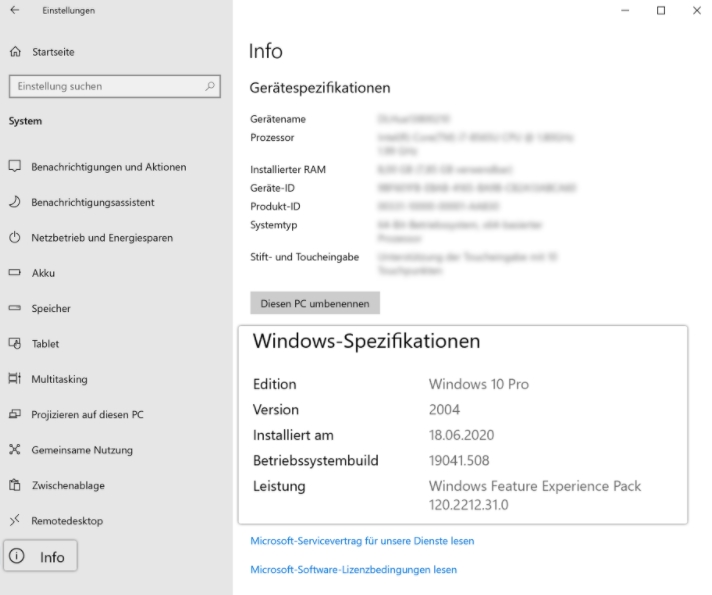Open Microsoft-Servicevertrag link
The width and height of the screenshot is (712, 595).
362,541
